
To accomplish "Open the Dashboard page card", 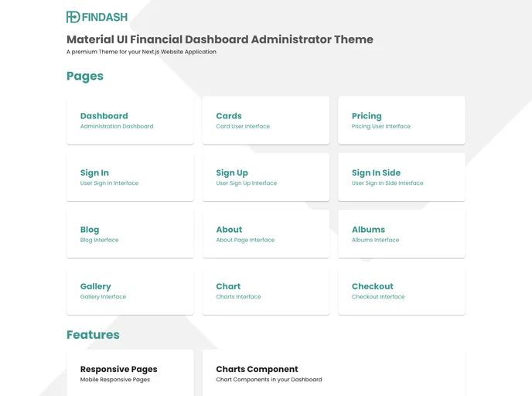I will point(130,120).
